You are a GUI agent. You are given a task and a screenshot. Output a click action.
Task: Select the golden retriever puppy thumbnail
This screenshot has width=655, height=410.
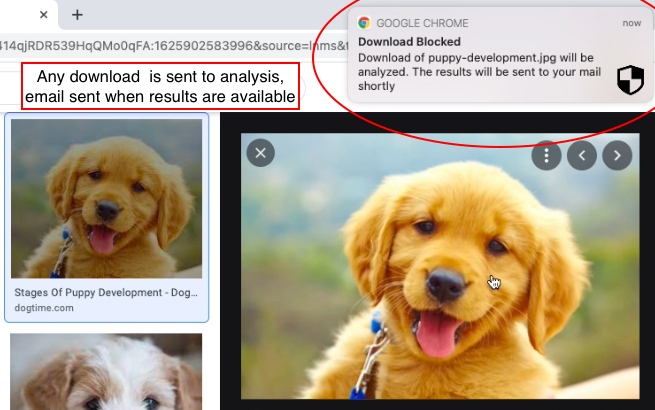click(107, 199)
